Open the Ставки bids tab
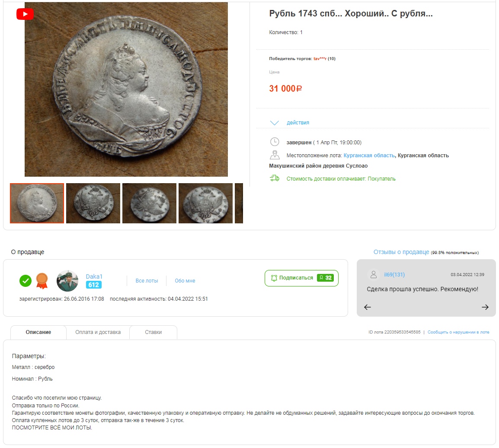The height and width of the screenshot is (448, 499). click(x=154, y=332)
